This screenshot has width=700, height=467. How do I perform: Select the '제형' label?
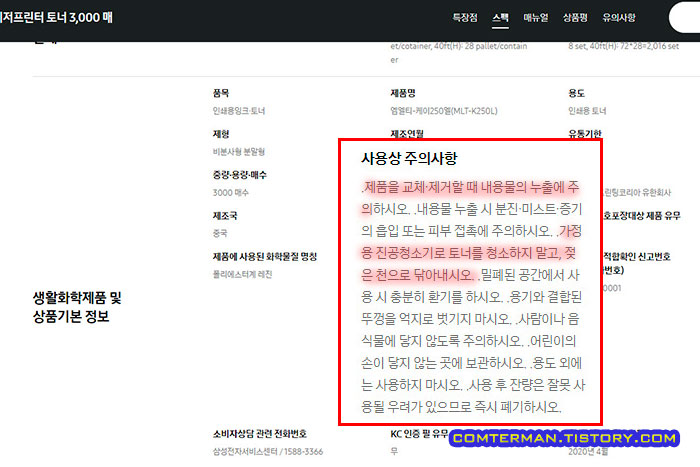tap(221, 134)
